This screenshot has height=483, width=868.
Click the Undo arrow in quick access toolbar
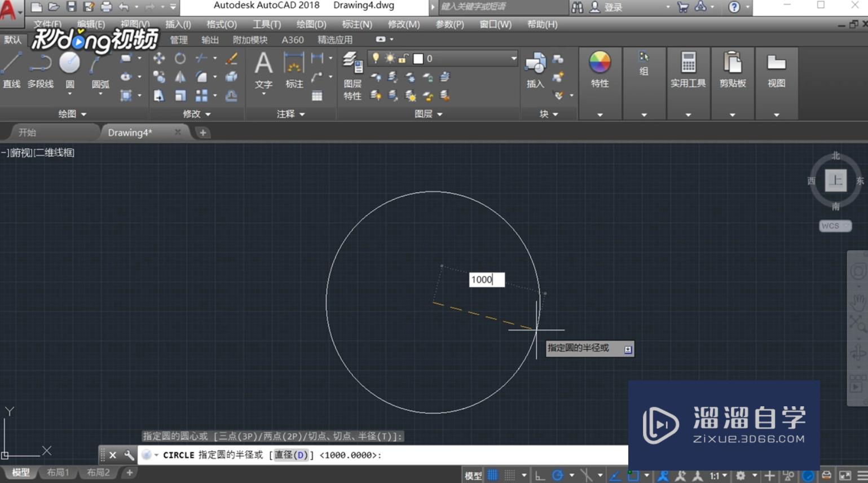click(124, 7)
